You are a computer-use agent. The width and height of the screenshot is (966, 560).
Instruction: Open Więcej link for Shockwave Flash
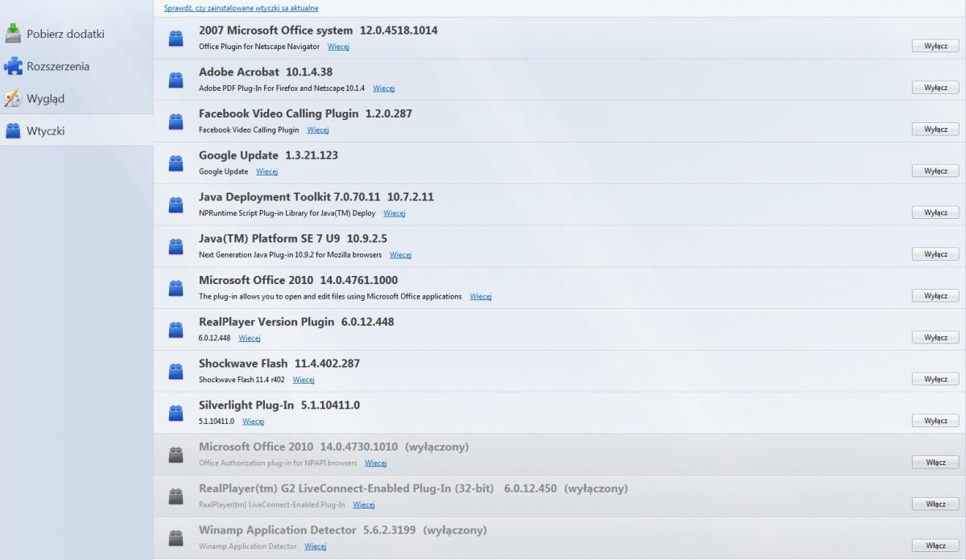pyautogui.click(x=303, y=380)
